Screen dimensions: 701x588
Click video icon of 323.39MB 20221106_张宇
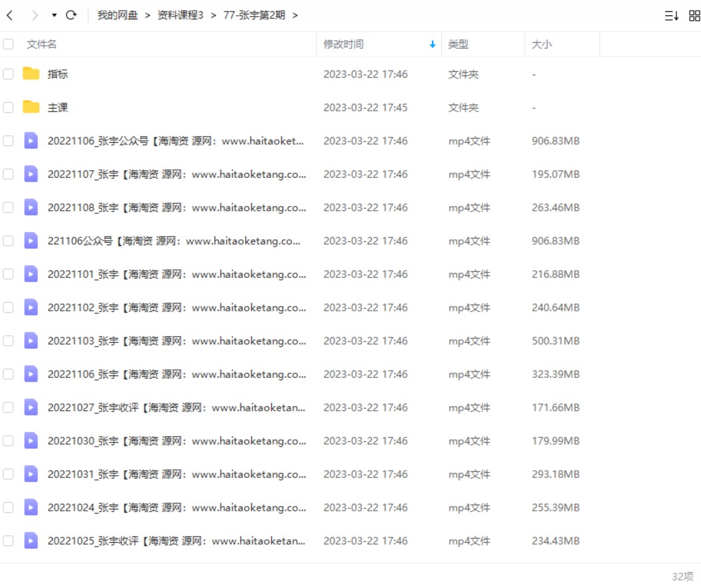pyautogui.click(x=31, y=374)
